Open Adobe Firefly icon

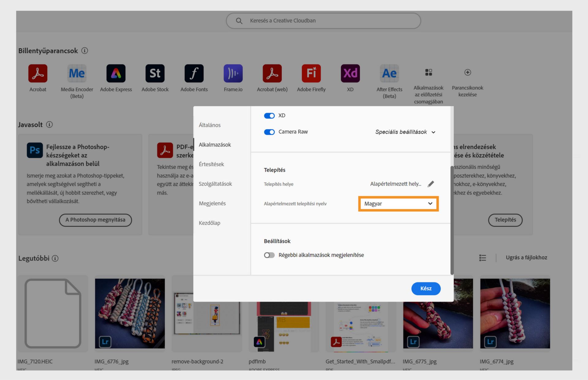[x=311, y=74]
